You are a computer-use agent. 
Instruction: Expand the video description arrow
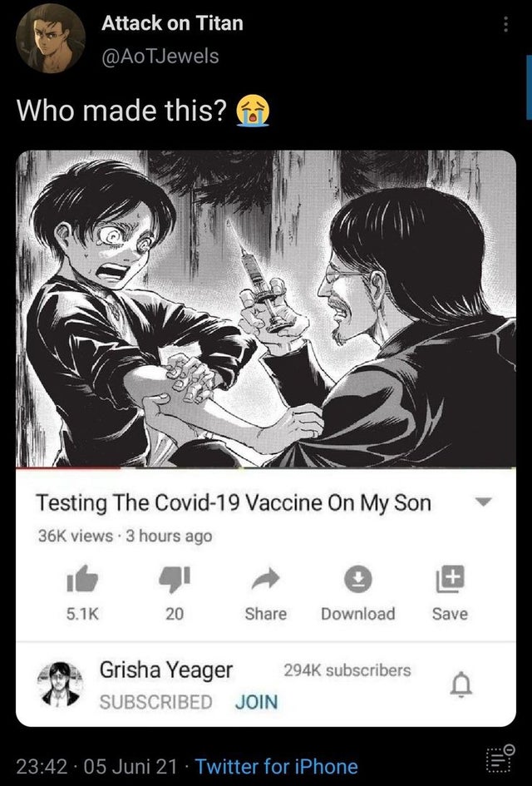(484, 502)
